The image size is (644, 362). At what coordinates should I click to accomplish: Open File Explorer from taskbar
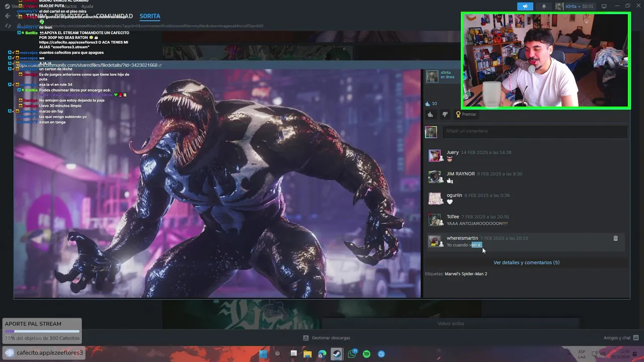[x=307, y=354]
